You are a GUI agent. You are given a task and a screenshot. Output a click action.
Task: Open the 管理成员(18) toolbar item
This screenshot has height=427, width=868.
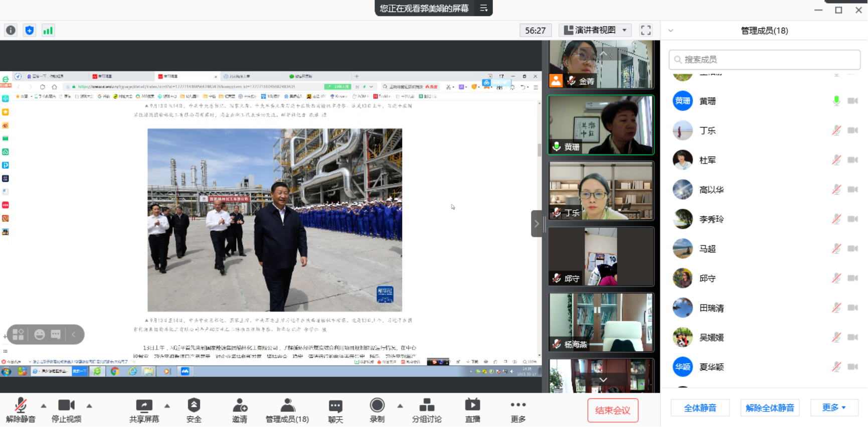(x=287, y=410)
